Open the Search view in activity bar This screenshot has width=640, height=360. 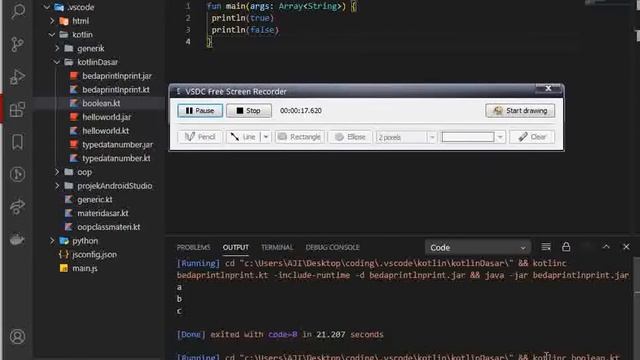(18, 11)
